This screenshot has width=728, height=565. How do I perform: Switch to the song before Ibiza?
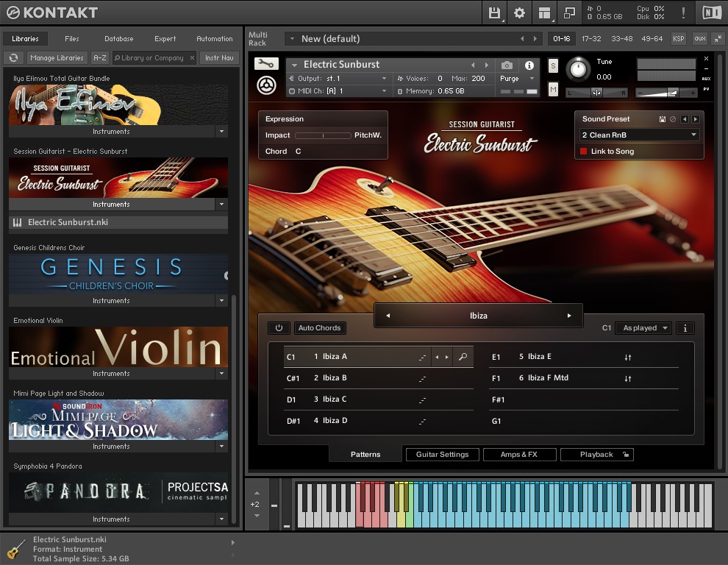coord(388,316)
